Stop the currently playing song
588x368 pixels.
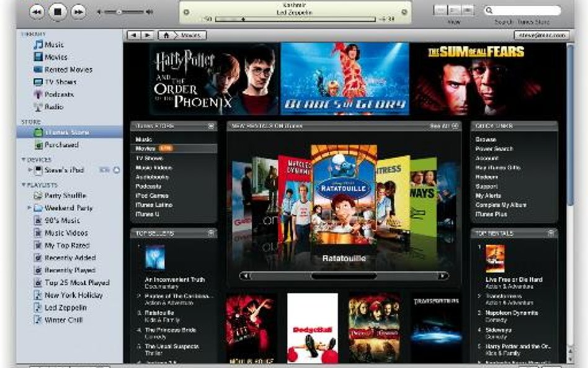click(58, 12)
